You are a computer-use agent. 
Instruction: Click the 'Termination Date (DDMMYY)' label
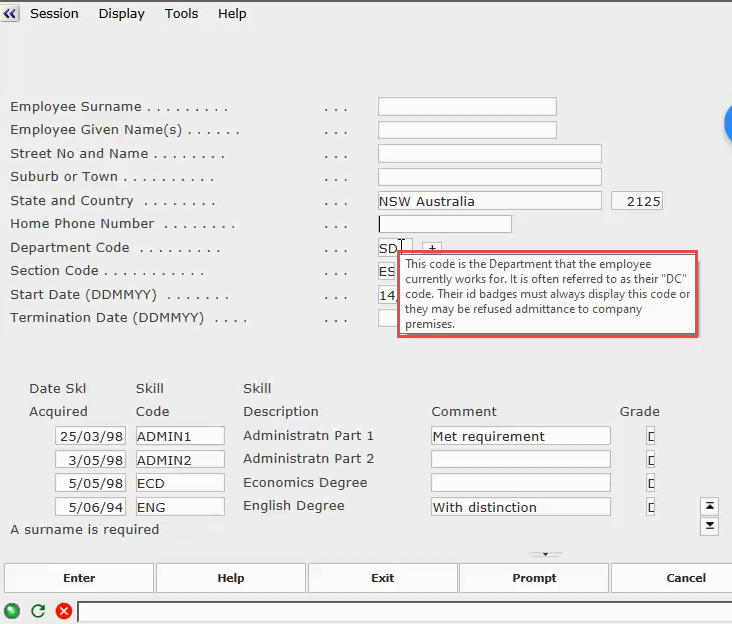click(107, 318)
